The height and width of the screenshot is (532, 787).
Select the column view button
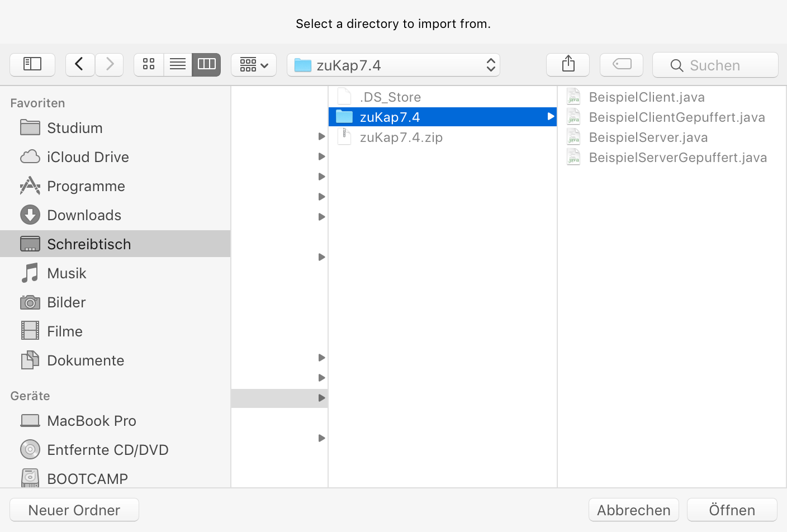point(206,64)
